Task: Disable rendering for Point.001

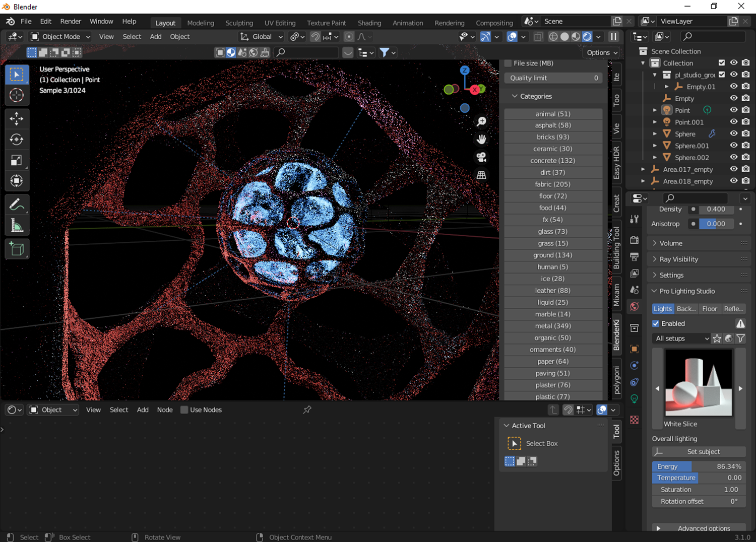Action: (x=746, y=122)
